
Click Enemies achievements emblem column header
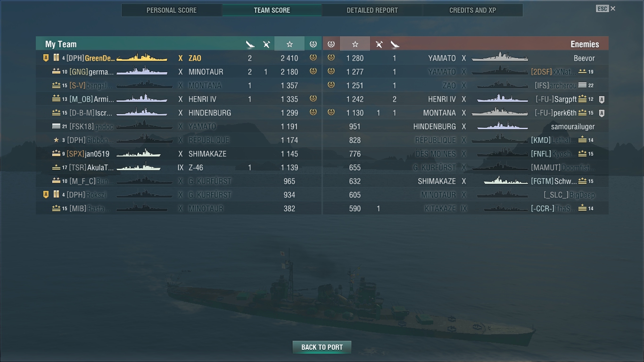click(x=331, y=44)
